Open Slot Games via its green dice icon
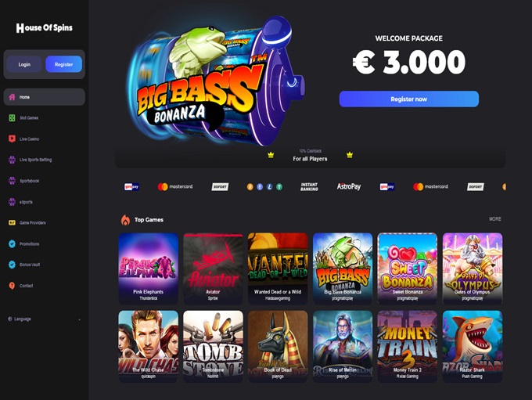This screenshot has width=532, height=400. pyautogui.click(x=12, y=118)
